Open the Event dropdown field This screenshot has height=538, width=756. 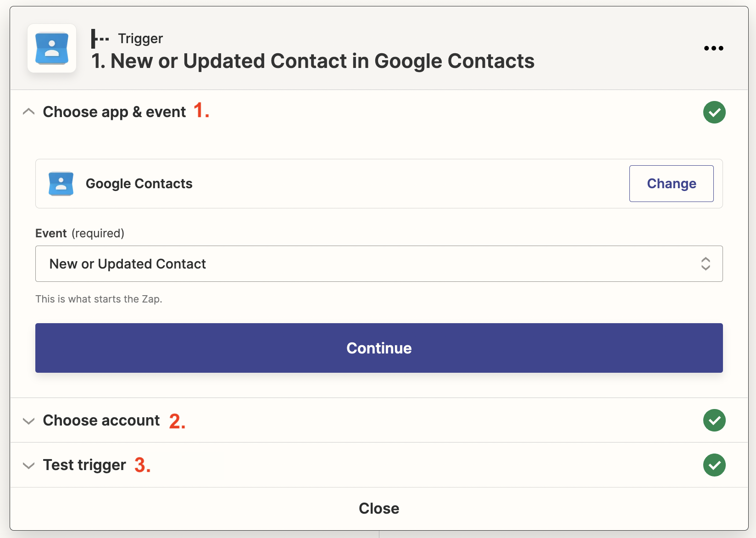coord(367,264)
